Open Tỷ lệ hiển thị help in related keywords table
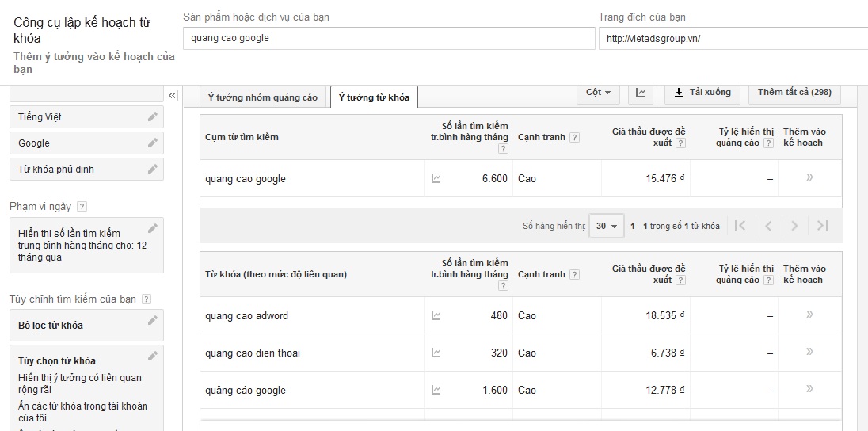Screen dimensions: 868x431 pyautogui.click(x=768, y=280)
